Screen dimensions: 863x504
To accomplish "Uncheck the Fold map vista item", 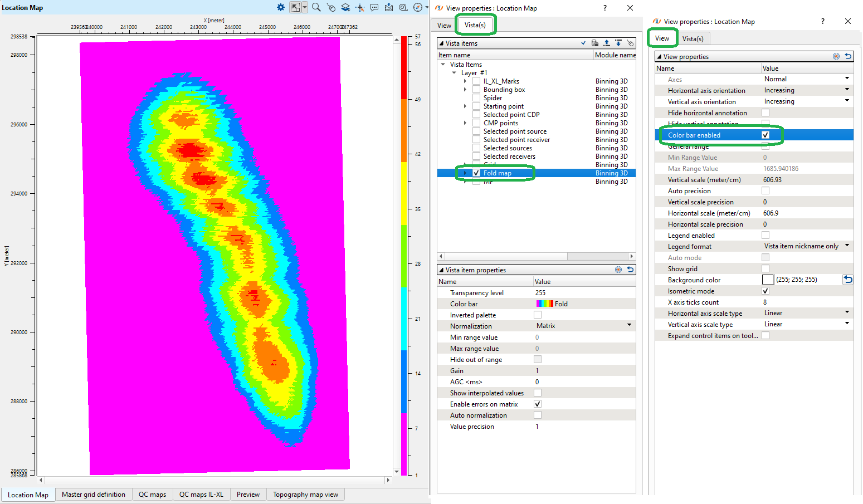I will click(x=476, y=173).
